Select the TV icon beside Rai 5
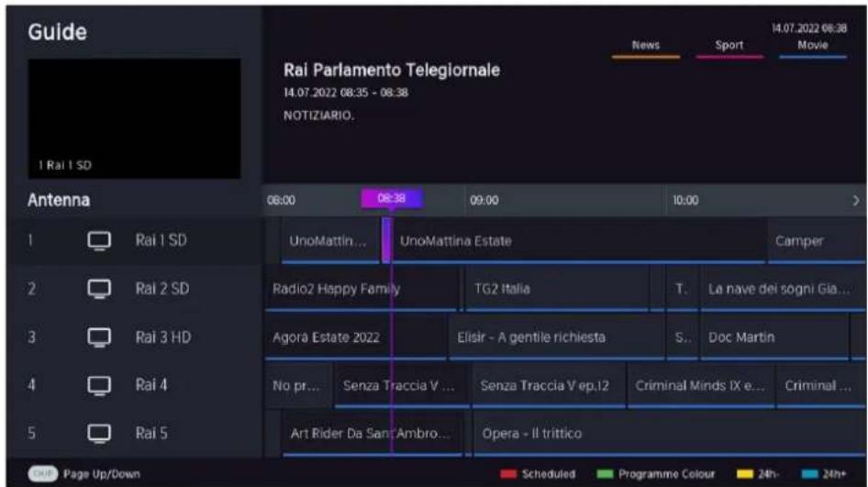 (x=99, y=433)
